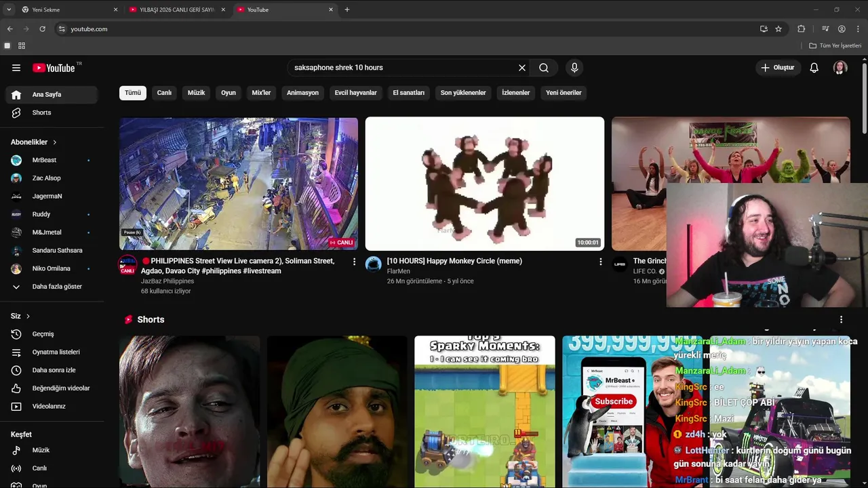Screen dimensions: 868x488
Task: Open the Zac Alsop subscription channel
Action: [x=52, y=178]
